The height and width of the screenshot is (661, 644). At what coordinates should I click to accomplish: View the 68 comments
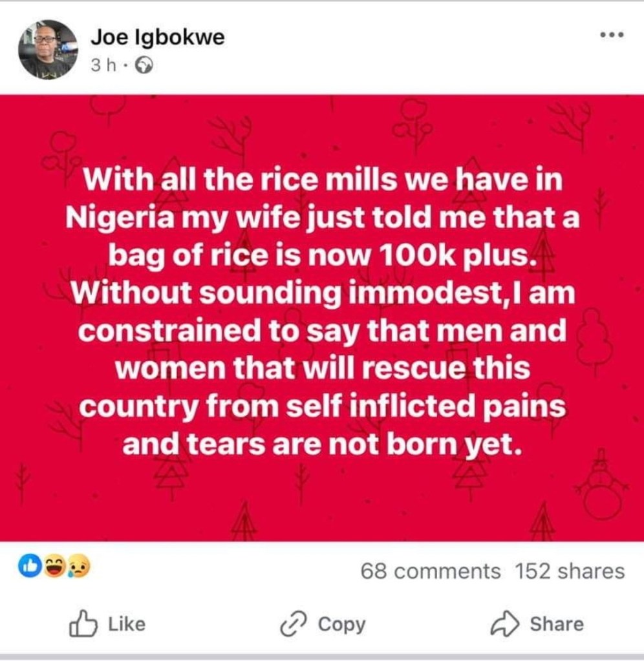tap(430, 571)
